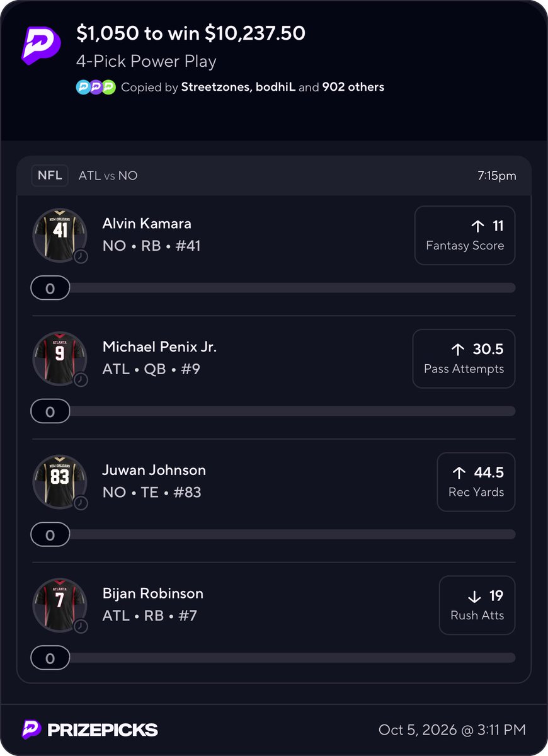Select the More 30.5 Pass Attempts pick

coord(464,358)
